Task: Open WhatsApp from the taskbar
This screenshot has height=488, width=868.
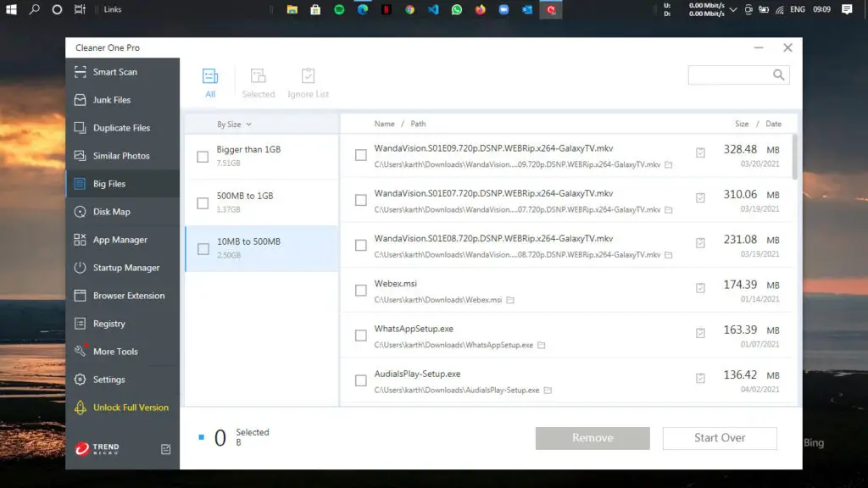Action: click(x=457, y=9)
